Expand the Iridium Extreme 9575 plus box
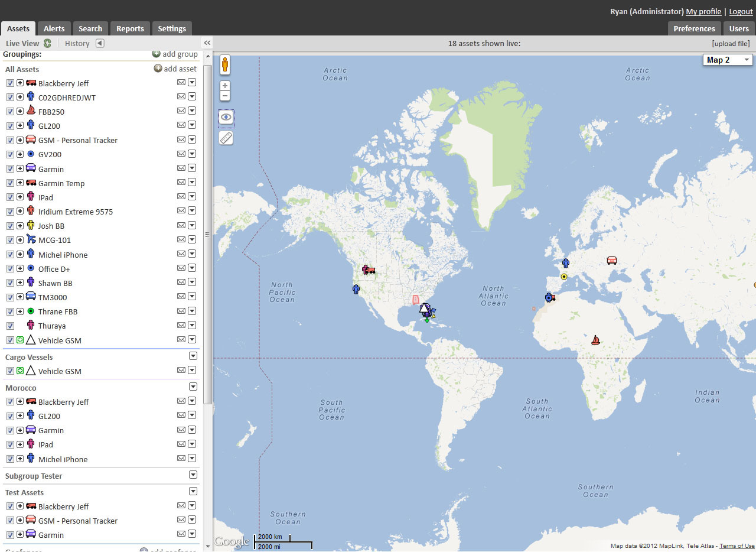Image resolution: width=756 pixels, height=552 pixels. tap(20, 212)
